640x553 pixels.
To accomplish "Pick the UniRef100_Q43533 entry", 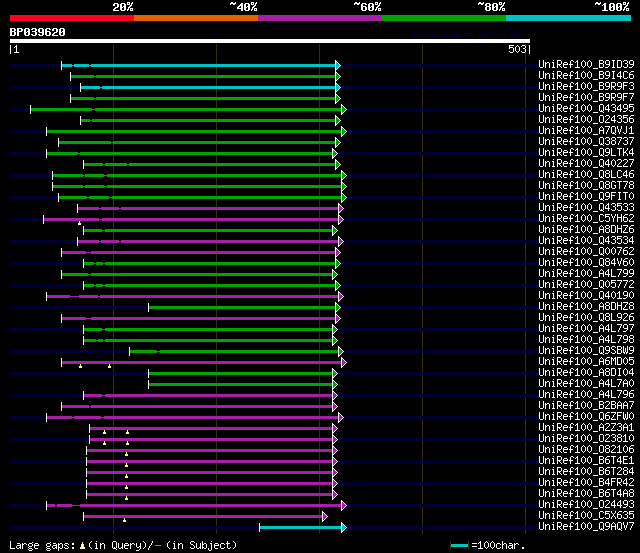I will [x=586, y=208].
